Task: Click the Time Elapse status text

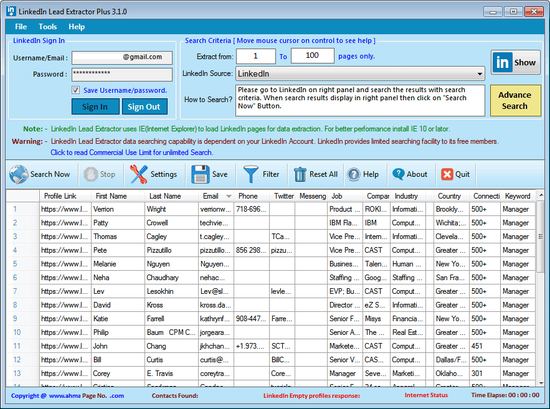Action: [x=505, y=395]
